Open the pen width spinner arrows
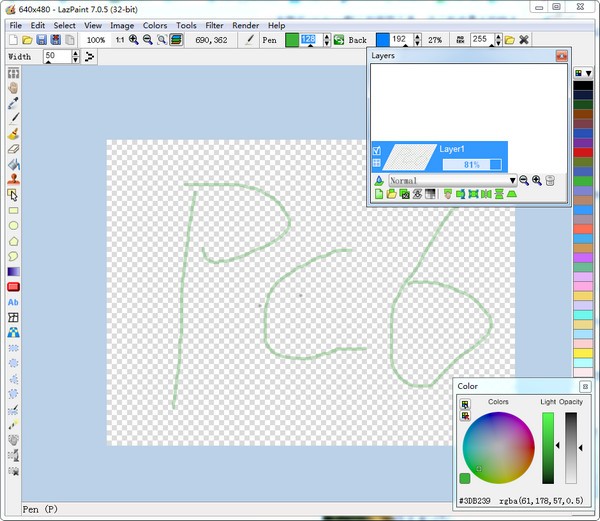Screen dimensions: 600x521 75,57
